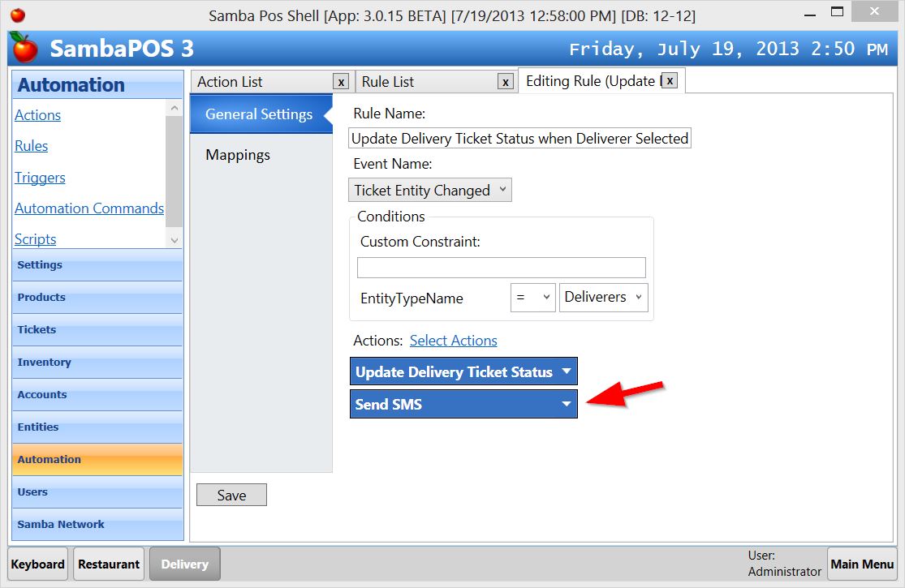Click the Main Menu button
905x588 pixels.
[862, 563]
